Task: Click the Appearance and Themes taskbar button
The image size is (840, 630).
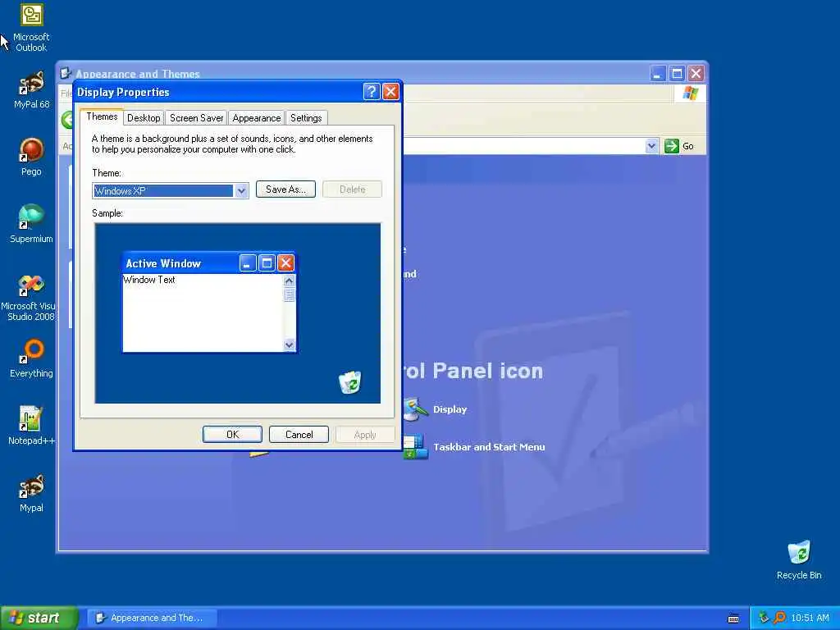Action: 152,618
